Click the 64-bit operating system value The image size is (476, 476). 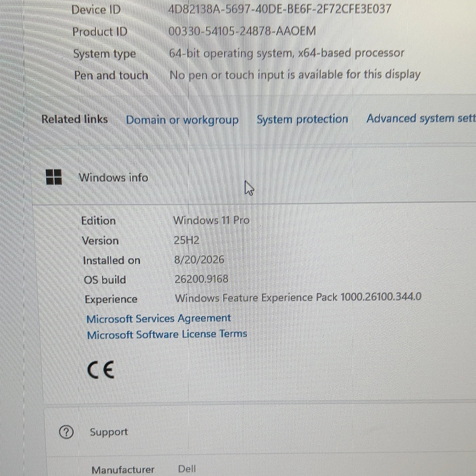point(286,53)
